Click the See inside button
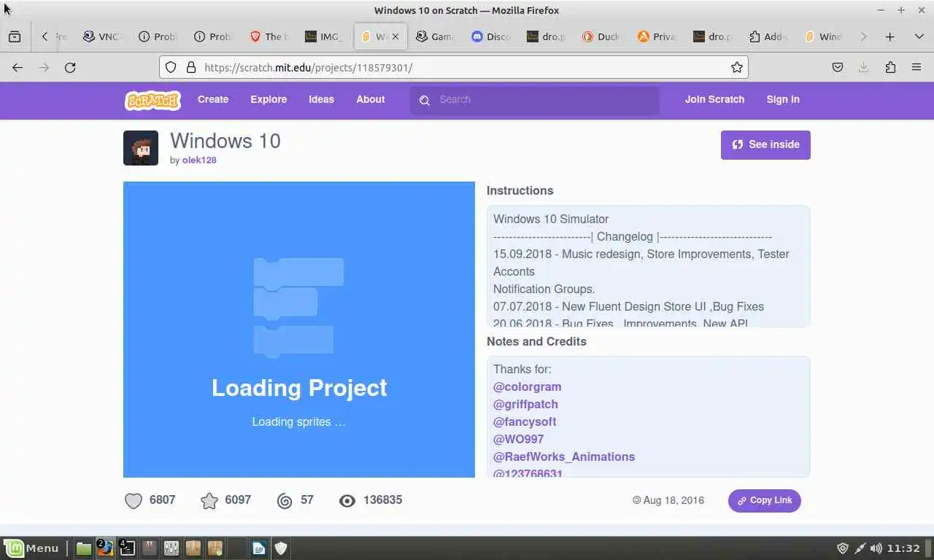The width and height of the screenshot is (934, 560). (x=765, y=144)
